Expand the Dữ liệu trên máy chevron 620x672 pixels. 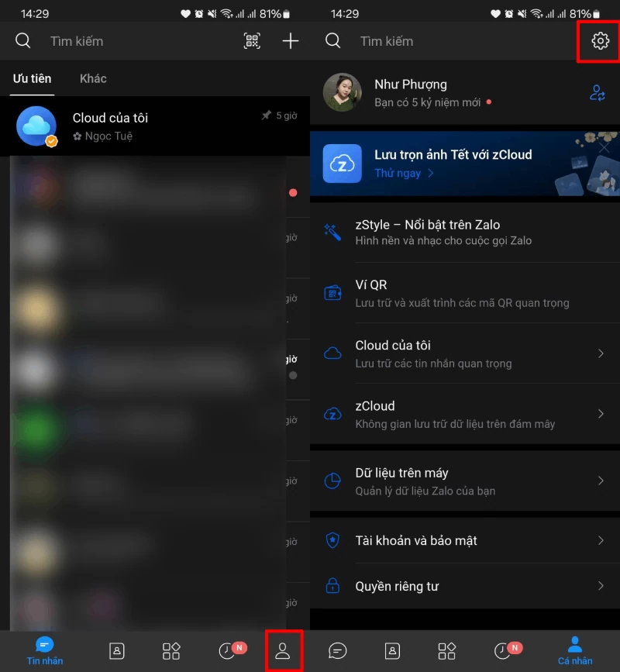tap(601, 481)
